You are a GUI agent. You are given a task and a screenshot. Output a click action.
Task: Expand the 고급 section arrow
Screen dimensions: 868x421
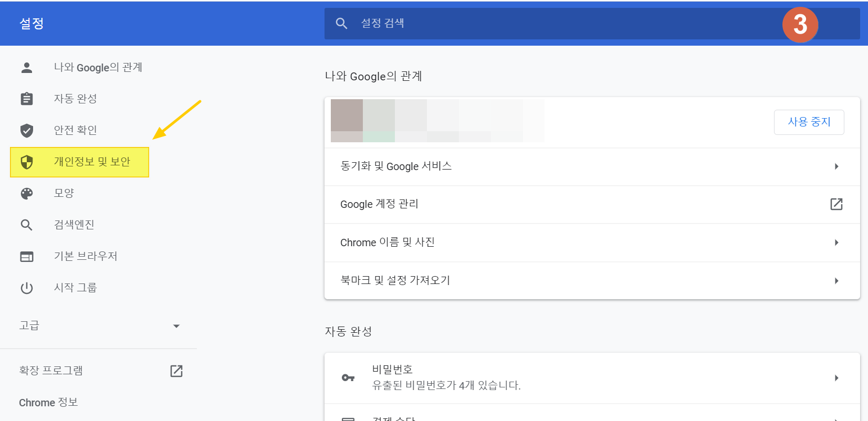[x=176, y=326]
